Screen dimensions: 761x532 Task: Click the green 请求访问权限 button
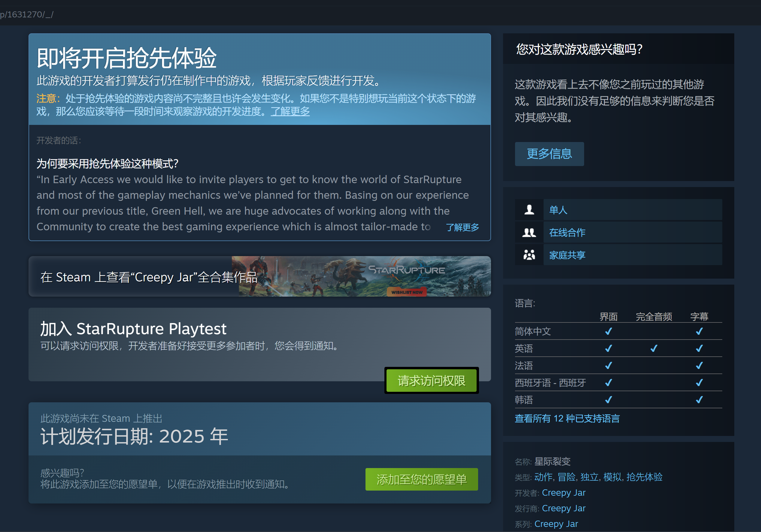pos(432,381)
